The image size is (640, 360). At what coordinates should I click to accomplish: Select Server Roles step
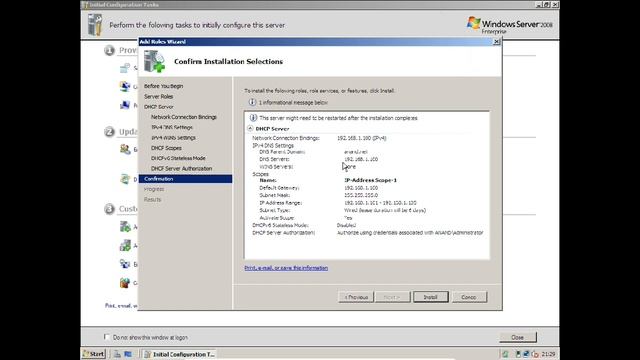coord(158,97)
